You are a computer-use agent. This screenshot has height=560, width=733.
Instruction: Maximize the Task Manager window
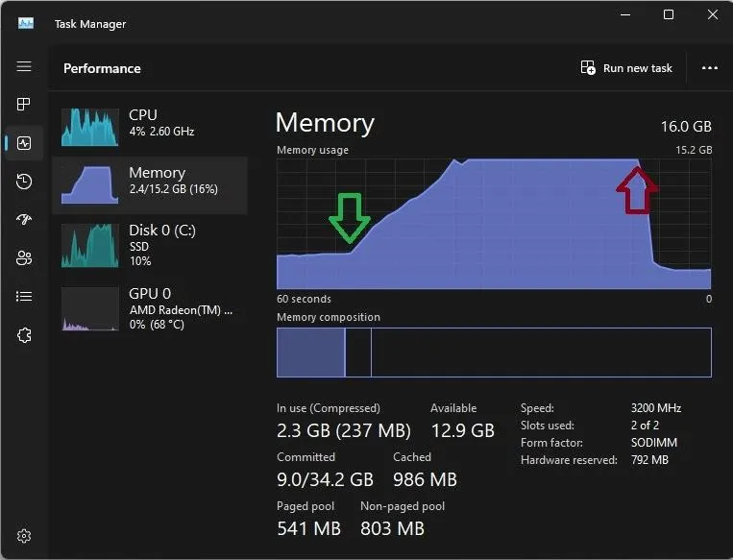(x=669, y=14)
